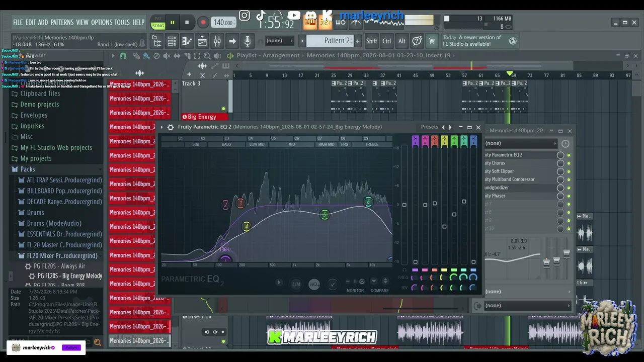The image size is (644, 362).
Task: Click the record button
Action: point(203,22)
